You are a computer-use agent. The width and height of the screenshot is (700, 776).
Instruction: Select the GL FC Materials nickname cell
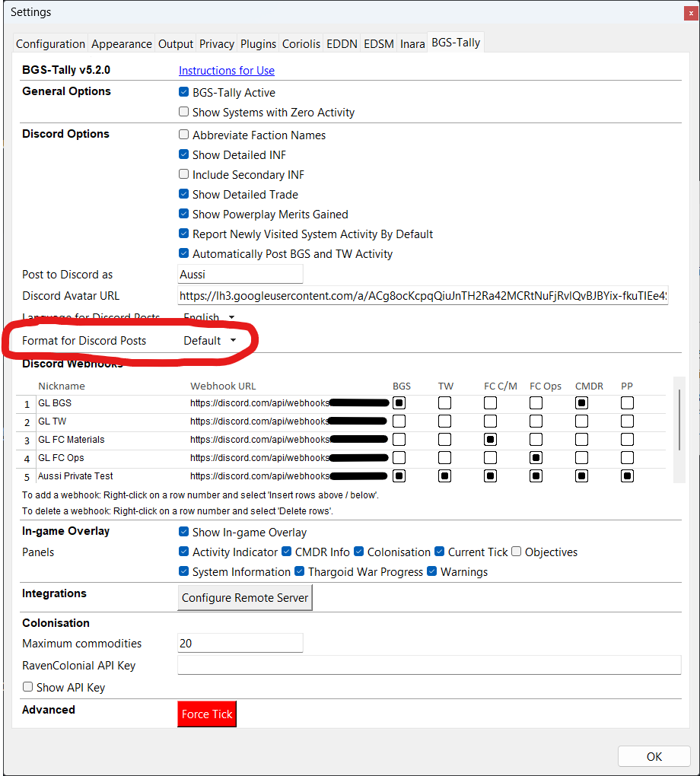(112, 440)
